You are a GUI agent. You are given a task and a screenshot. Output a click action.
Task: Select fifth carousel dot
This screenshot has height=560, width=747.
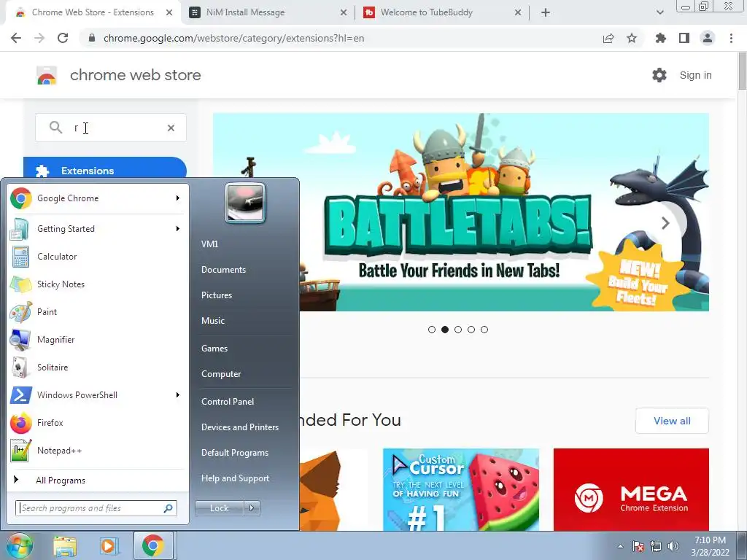(x=484, y=330)
